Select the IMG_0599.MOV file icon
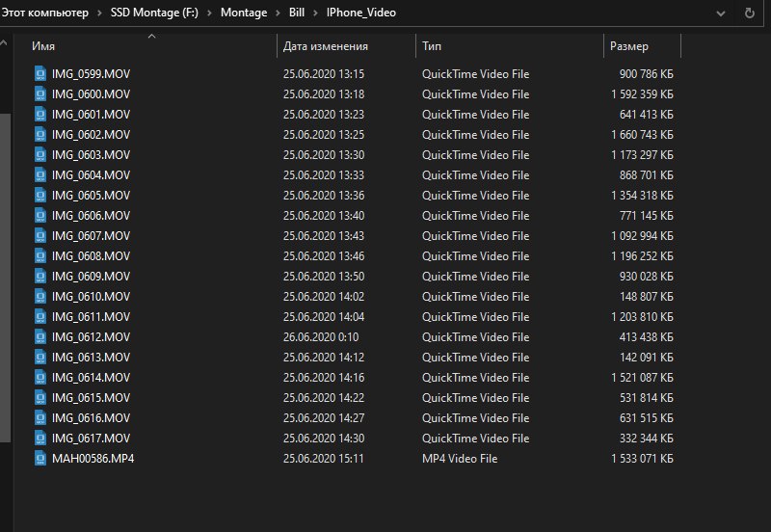The height and width of the screenshot is (532, 771). click(x=40, y=74)
